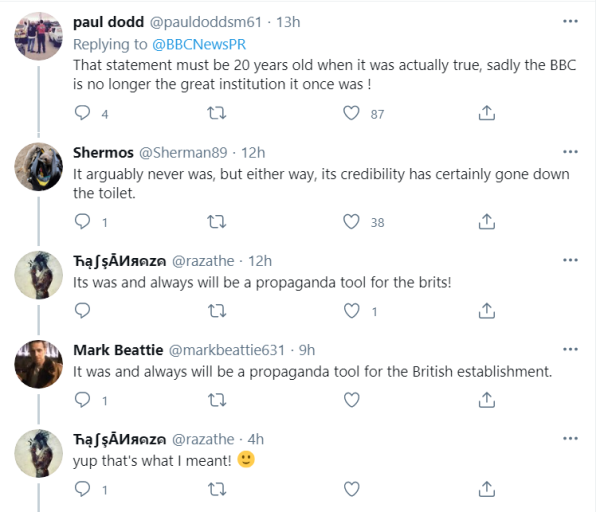Share Mark Beattie's tweet

click(x=485, y=400)
